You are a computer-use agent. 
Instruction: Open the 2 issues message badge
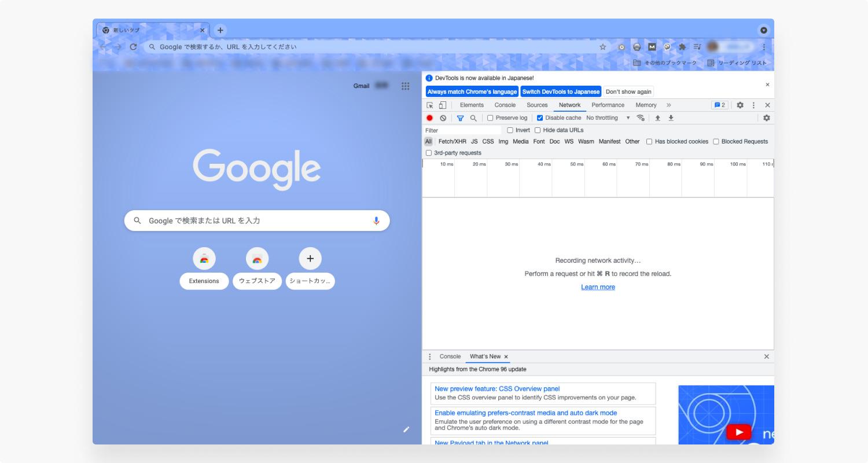pyautogui.click(x=720, y=105)
